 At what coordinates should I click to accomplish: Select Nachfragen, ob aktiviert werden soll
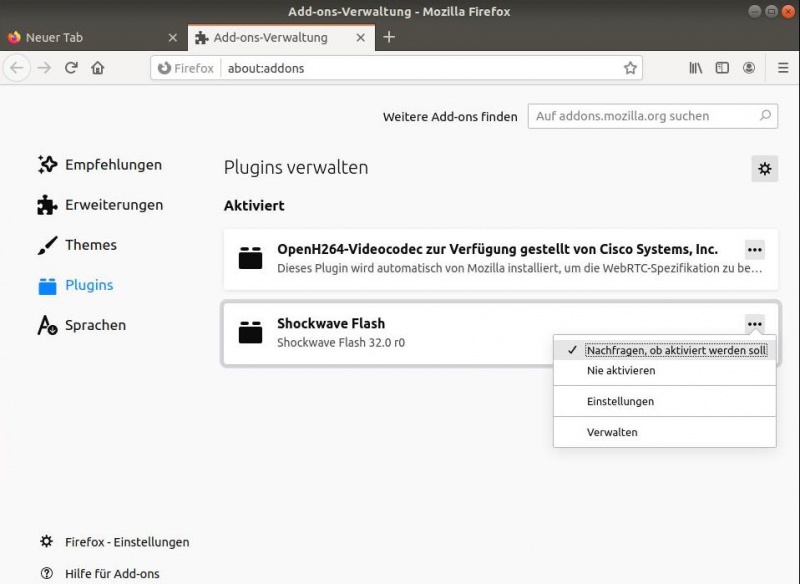665,350
